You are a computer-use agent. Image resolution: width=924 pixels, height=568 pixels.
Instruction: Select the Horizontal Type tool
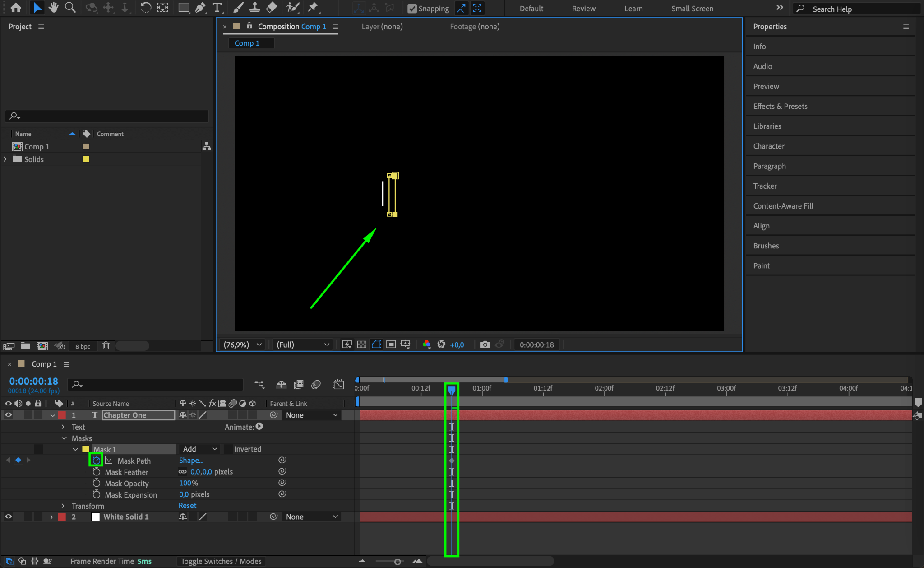[x=217, y=8]
